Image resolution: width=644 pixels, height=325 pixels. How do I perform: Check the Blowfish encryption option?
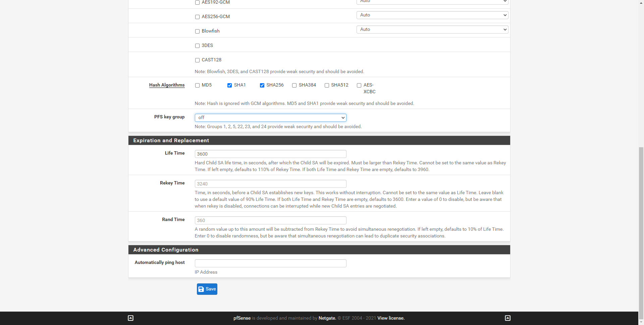(197, 31)
